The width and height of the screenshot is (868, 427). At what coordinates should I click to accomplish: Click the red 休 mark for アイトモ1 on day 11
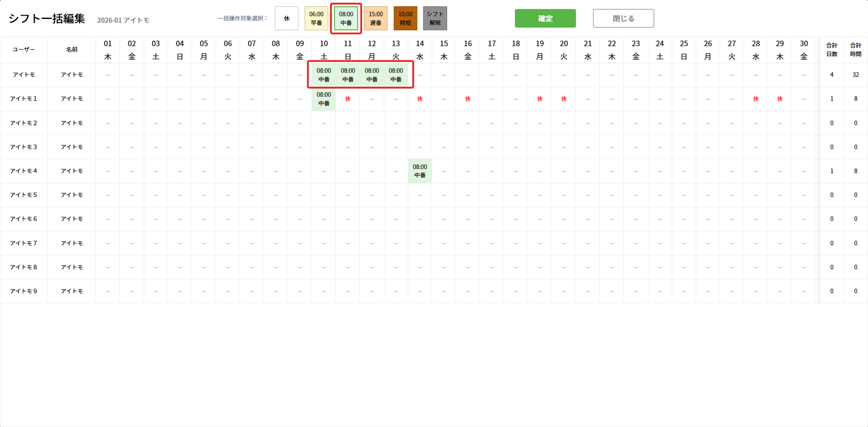pyautogui.click(x=348, y=99)
